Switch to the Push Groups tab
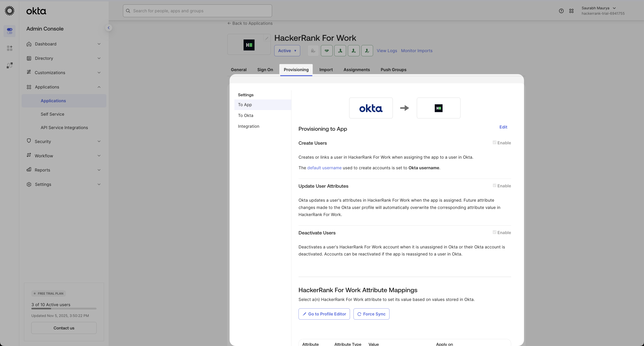644x346 pixels. point(393,70)
